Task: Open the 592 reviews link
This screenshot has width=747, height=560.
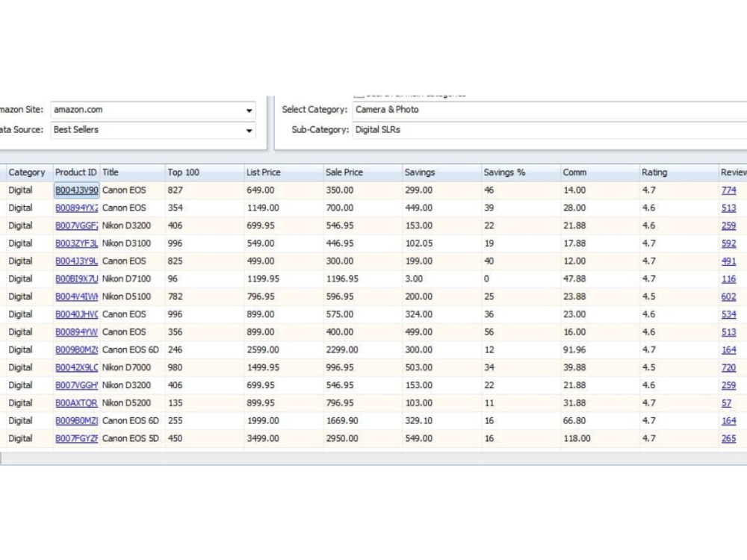Action: point(728,243)
